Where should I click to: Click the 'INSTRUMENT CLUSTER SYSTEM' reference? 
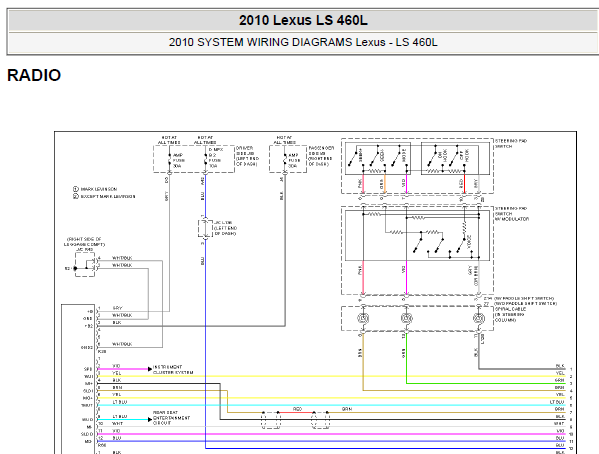click(x=173, y=370)
